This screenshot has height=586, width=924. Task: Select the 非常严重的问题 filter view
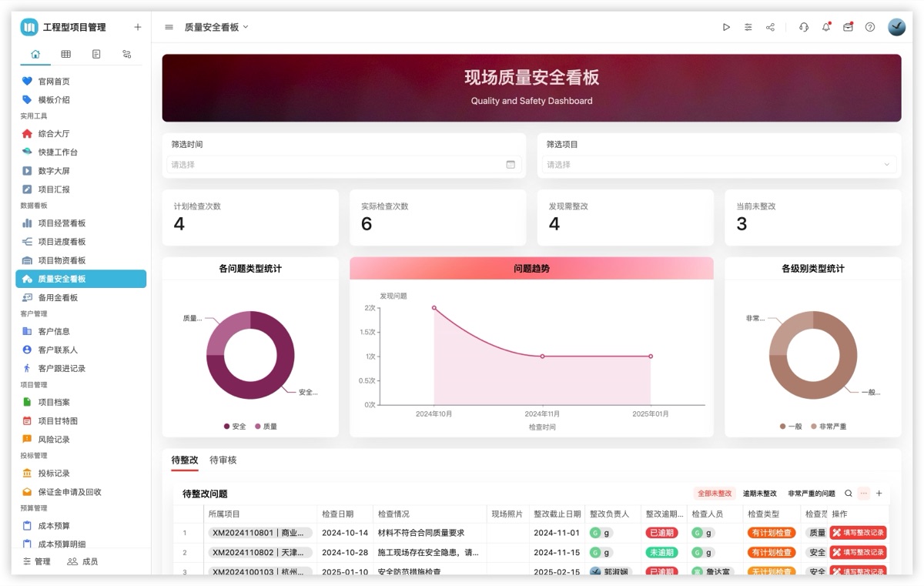tap(812, 494)
